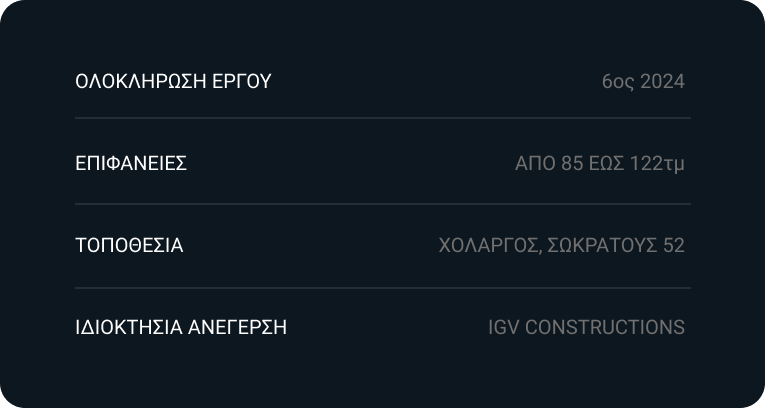Select the word ΧΟΛΑΡΓΟΣ

[490, 246]
